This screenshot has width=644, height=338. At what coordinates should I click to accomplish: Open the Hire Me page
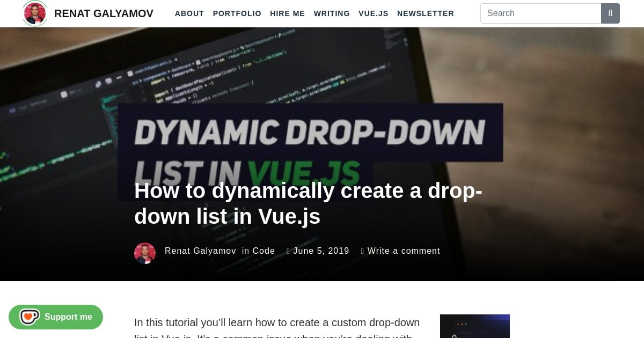288,13
